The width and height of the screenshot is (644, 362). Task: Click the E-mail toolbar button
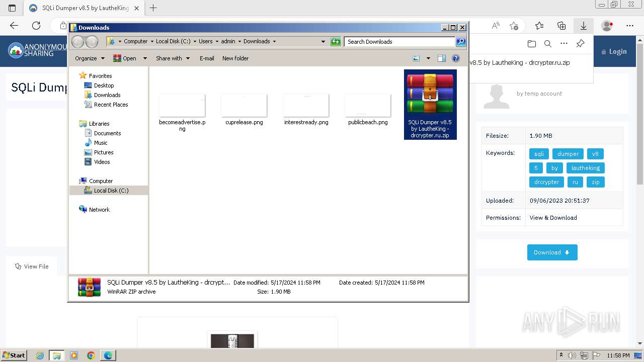[207, 58]
